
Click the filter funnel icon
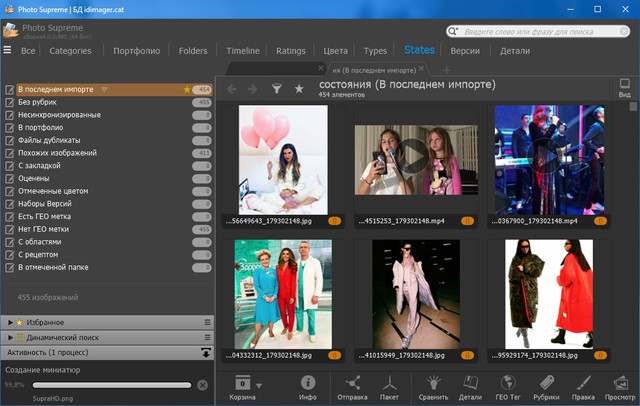pyautogui.click(x=277, y=89)
